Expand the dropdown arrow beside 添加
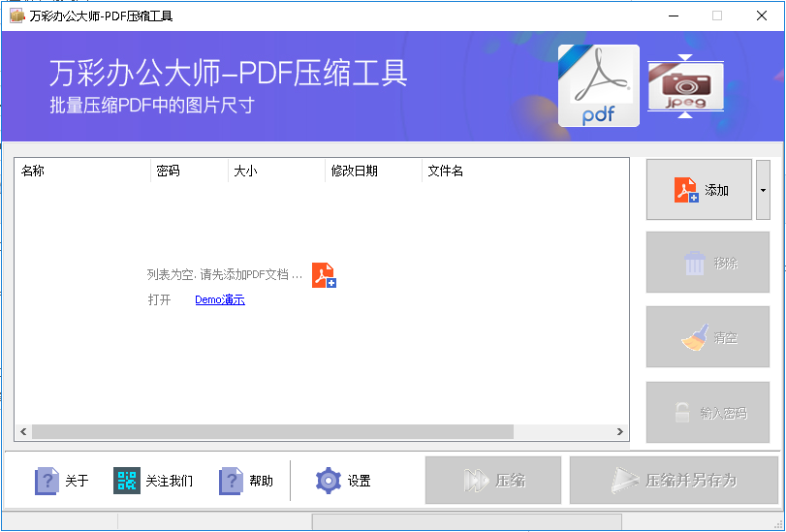 (763, 190)
